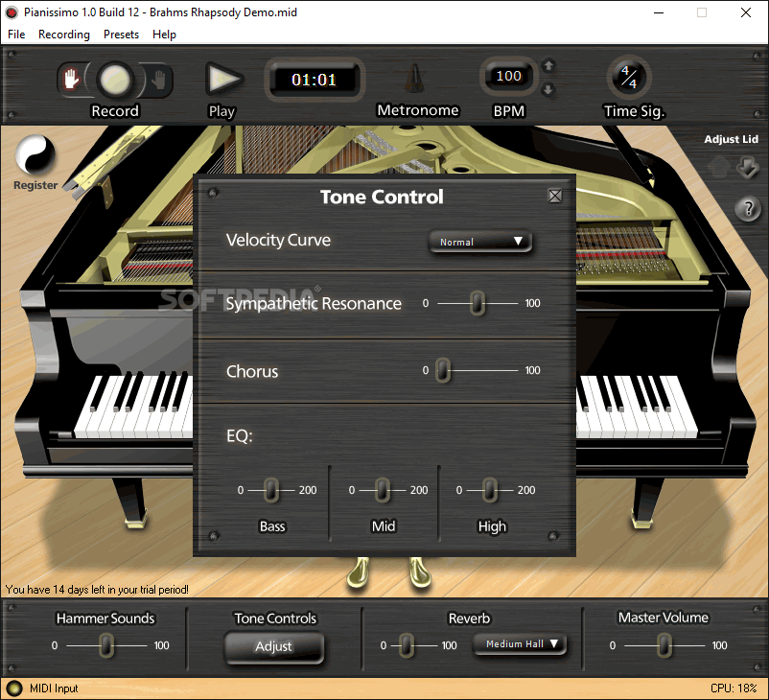Close the Tone Control panel
The height and width of the screenshot is (700, 769).
tap(555, 197)
